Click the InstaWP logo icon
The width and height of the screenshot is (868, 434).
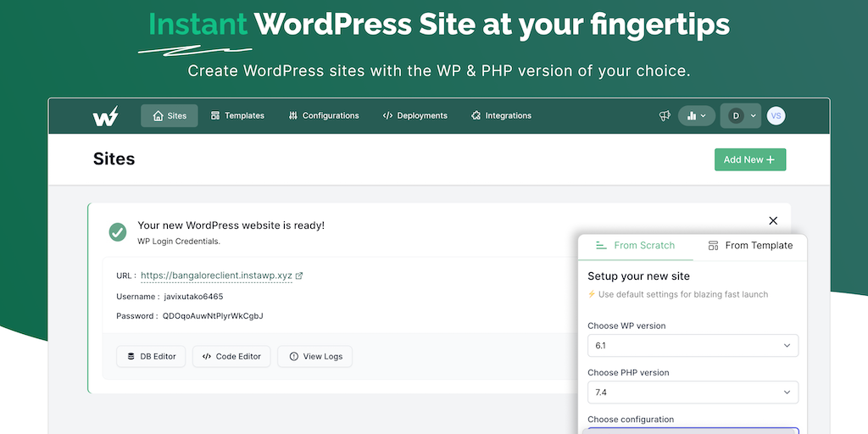pyautogui.click(x=106, y=116)
